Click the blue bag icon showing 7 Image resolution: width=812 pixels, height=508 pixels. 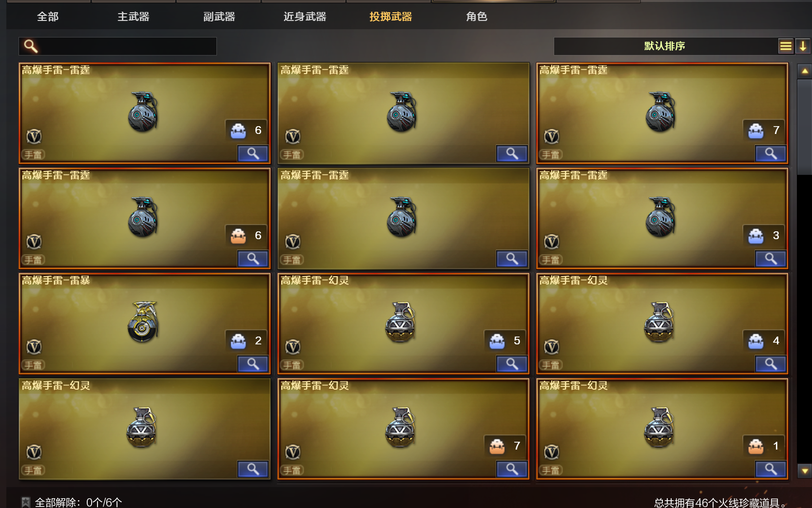pos(755,131)
